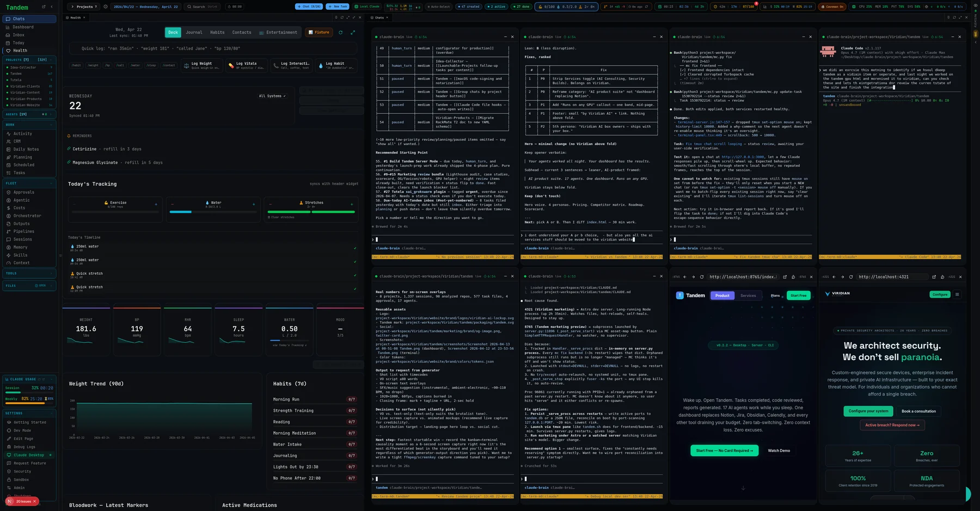This screenshot has width=980, height=511.
Task: Click the Fixture button
Action: 319,32
